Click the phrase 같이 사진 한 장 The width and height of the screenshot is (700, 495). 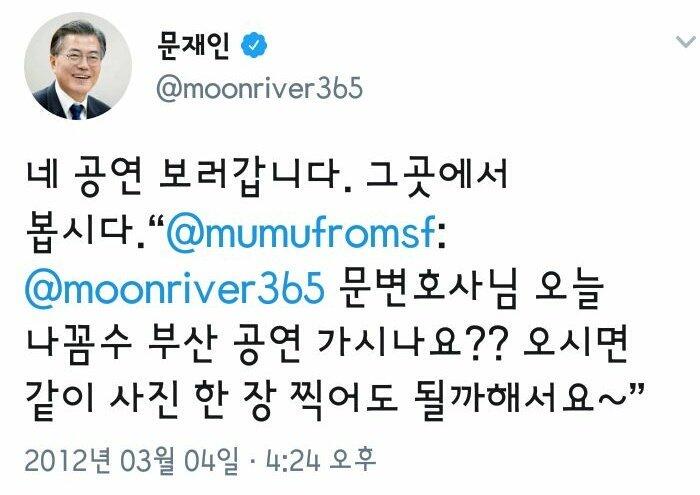tap(149, 400)
